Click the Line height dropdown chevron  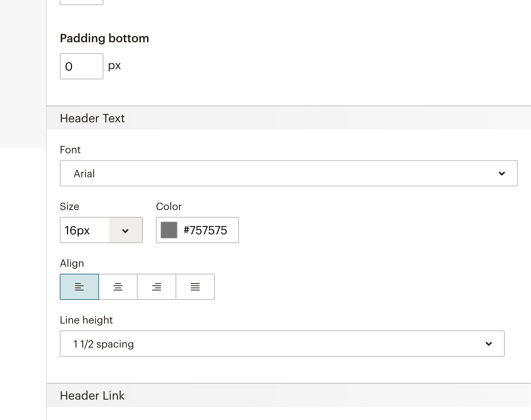[x=488, y=344]
